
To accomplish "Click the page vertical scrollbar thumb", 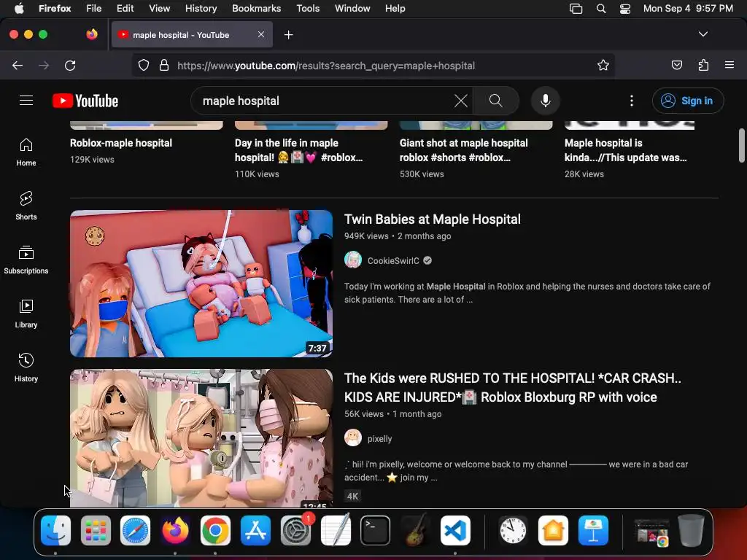I will point(741,145).
